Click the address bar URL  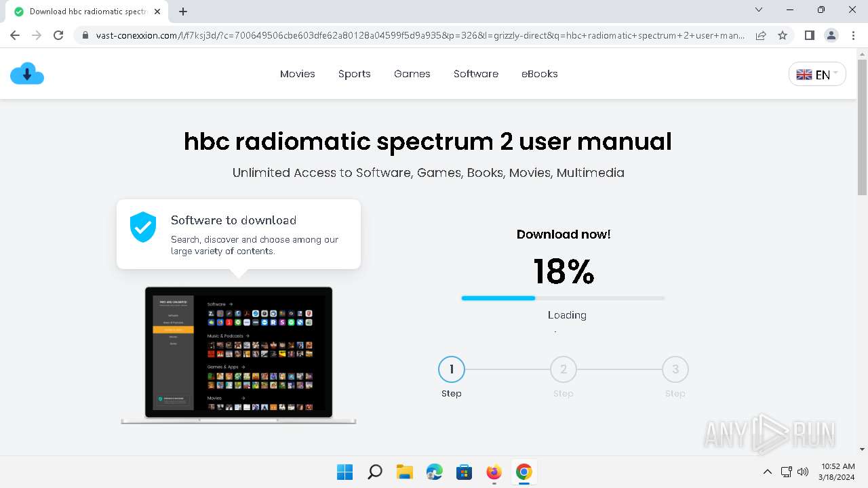(420, 35)
